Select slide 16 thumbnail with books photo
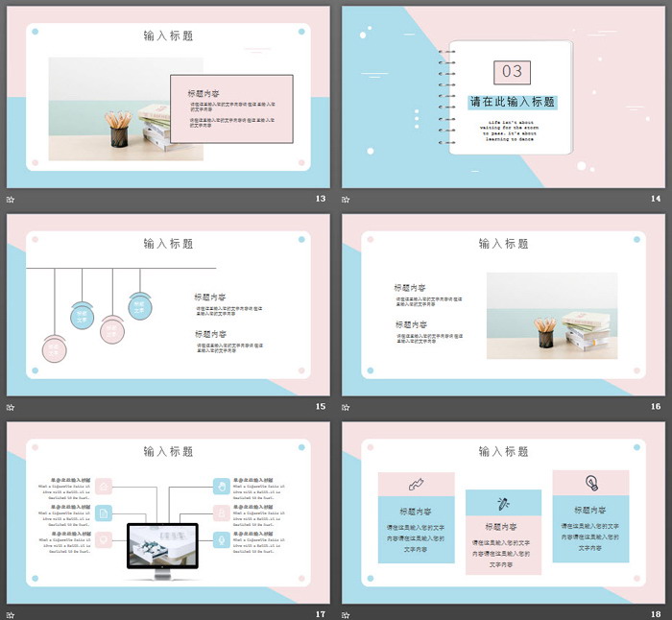 pos(503,304)
